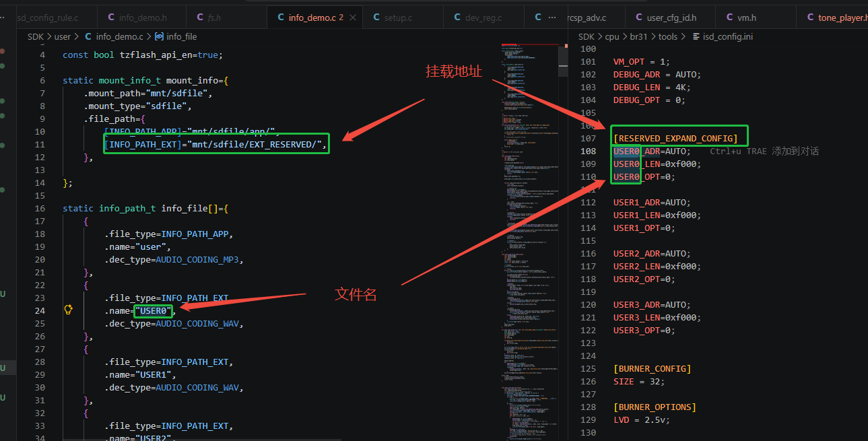Click "DEBUG_ADR = AUTO;" on line 102
868x441 pixels.
[657, 74]
